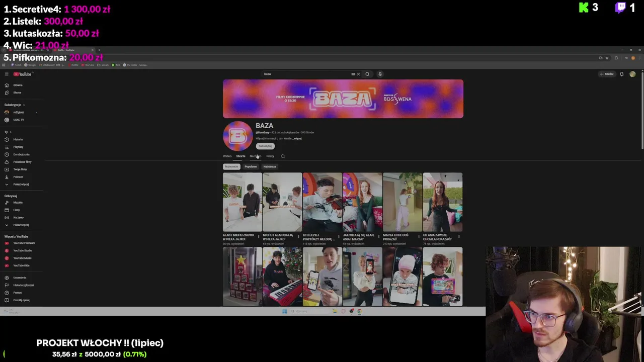Open the YouTube hamburger guide menu
This screenshot has height=362, width=644.
tap(7, 74)
